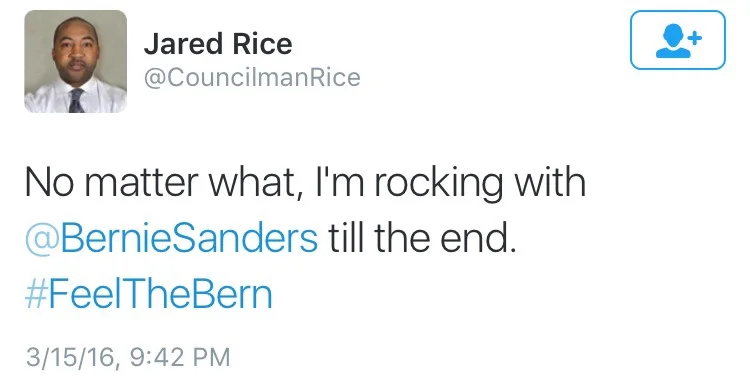Click the blue-outlined follow button
750x377 pixels.
tap(677, 40)
